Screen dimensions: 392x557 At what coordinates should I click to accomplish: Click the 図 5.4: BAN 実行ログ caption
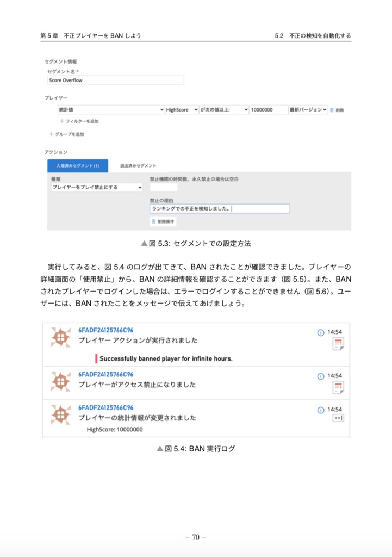tap(196, 449)
